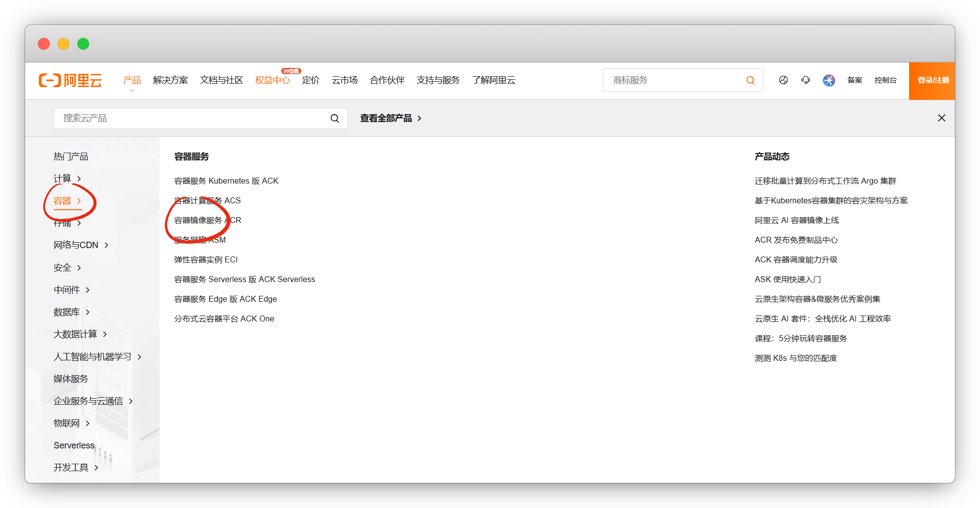Expand the 大数据计算 category
Viewport: 980px width, 508px height.
point(81,334)
